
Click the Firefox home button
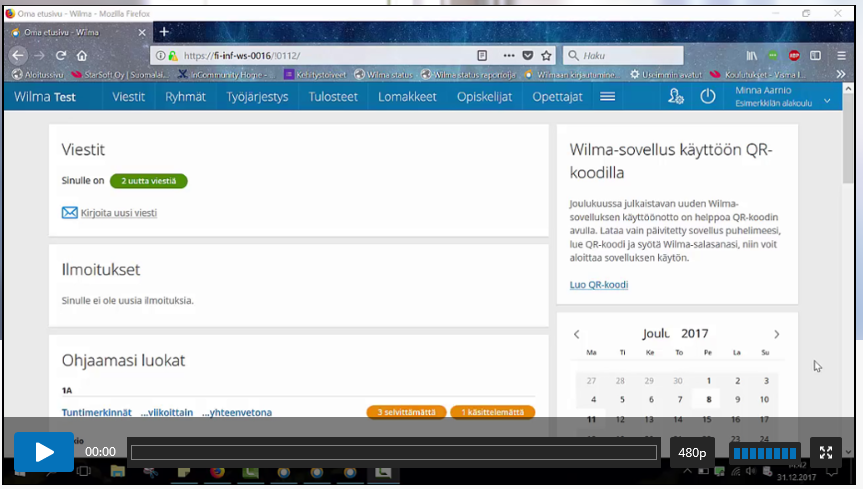click(x=82, y=56)
